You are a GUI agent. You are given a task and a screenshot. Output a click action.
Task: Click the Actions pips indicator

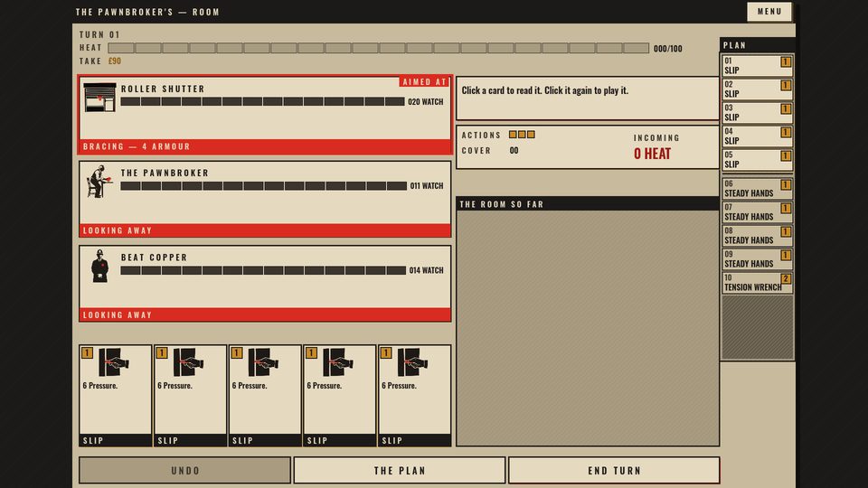(522, 135)
